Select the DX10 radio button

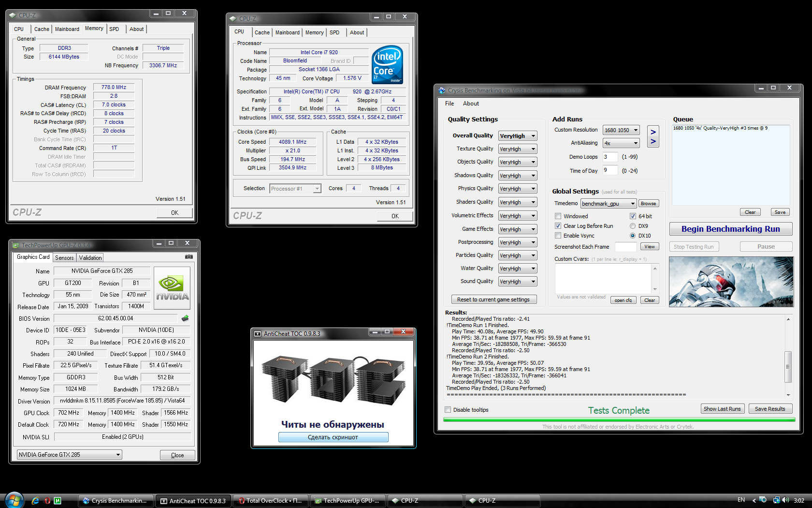click(x=633, y=236)
